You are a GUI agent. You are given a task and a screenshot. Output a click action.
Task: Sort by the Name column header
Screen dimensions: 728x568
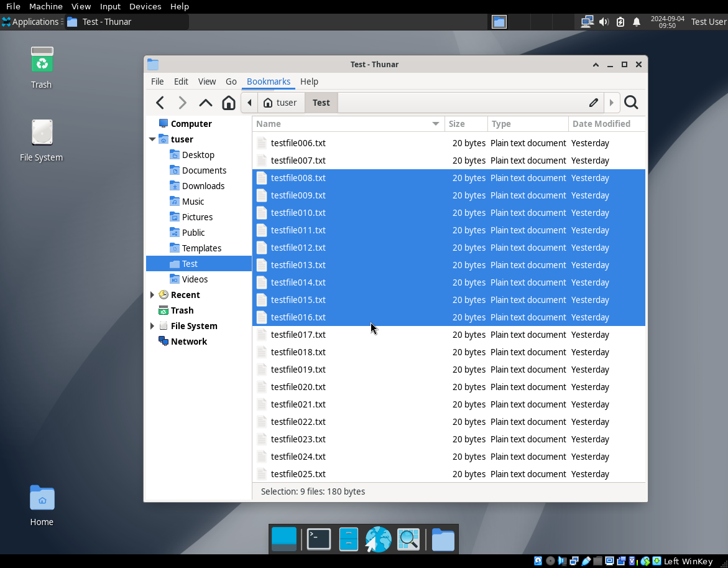tap(348, 124)
